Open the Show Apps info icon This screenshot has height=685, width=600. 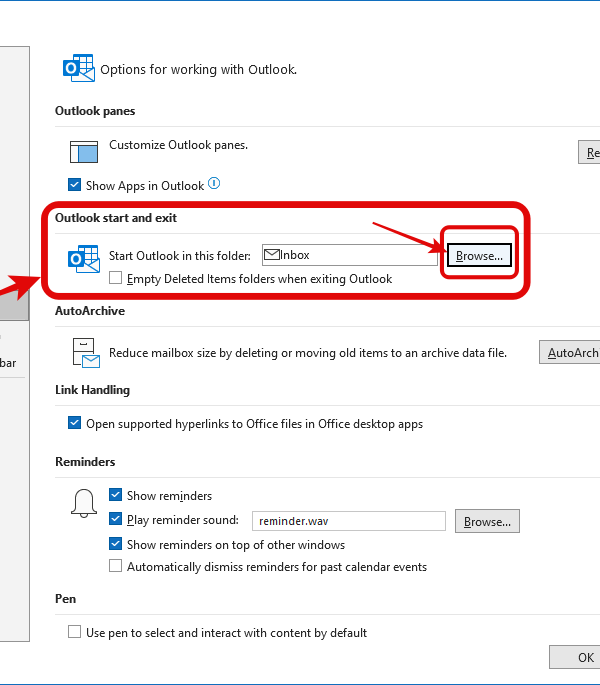pos(214,183)
